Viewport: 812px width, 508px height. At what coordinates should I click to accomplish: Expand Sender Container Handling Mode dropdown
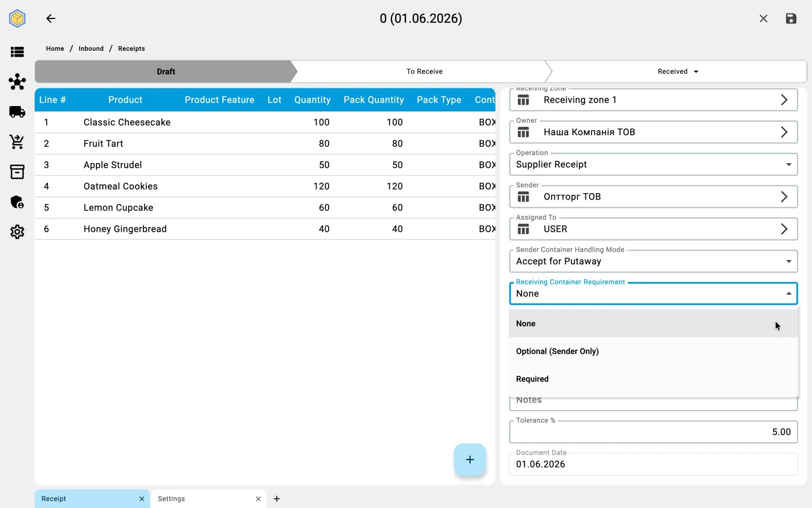(x=789, y=261)
